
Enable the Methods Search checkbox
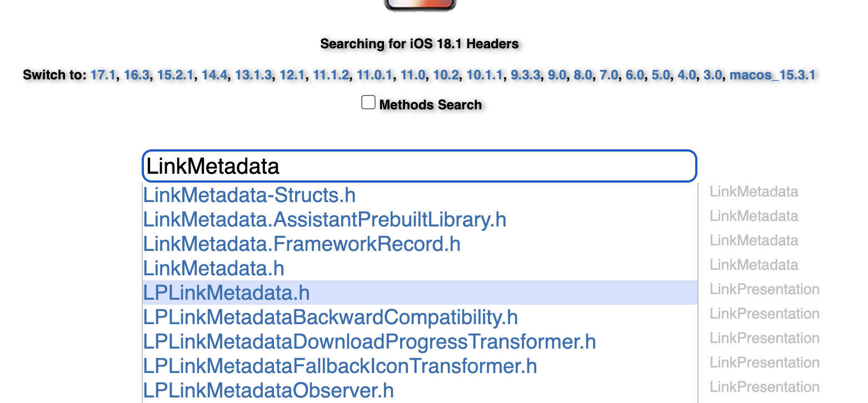coord(368,102)
